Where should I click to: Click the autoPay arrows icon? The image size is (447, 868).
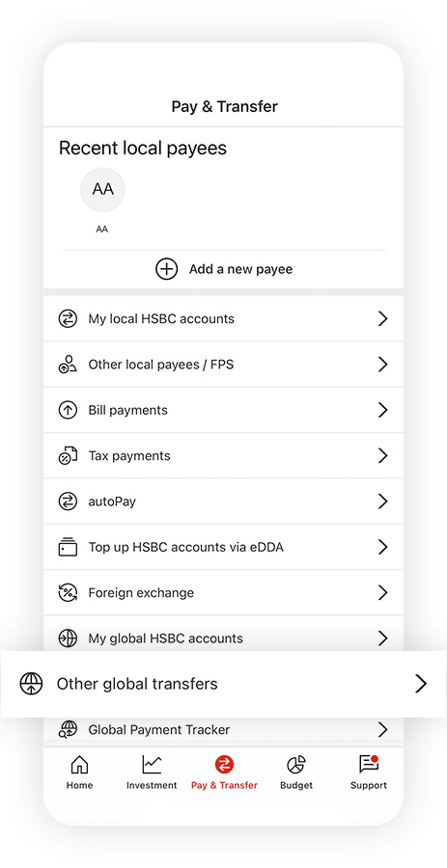pos(68,502)
